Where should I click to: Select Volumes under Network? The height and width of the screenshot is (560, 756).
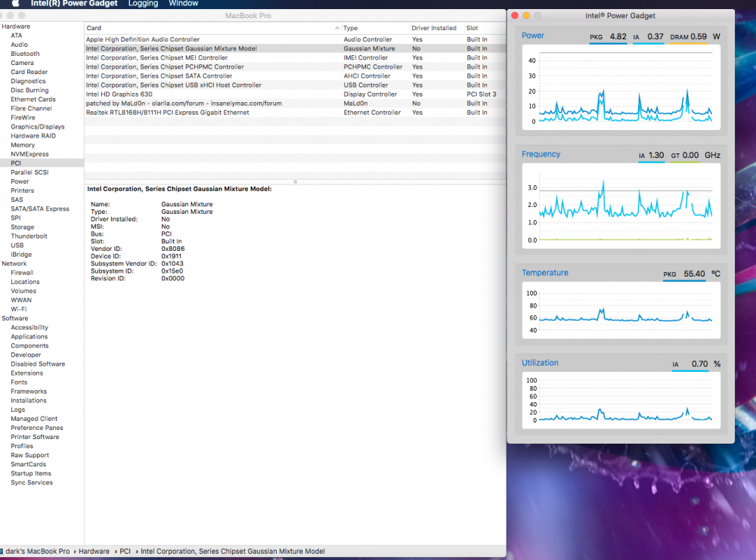click(x=23, y=291)
